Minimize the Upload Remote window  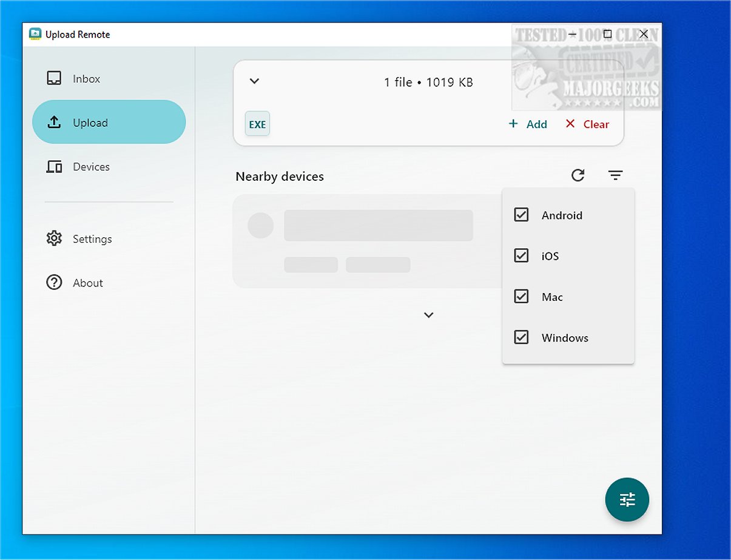click(572, 34)
